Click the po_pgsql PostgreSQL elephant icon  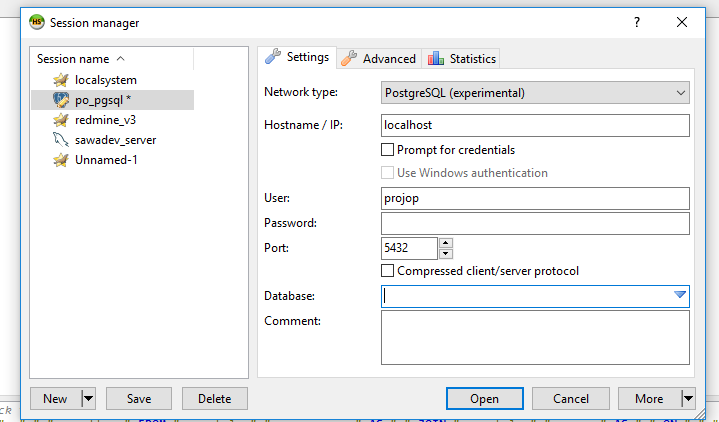pyautogui.click(x=61, y=100)
